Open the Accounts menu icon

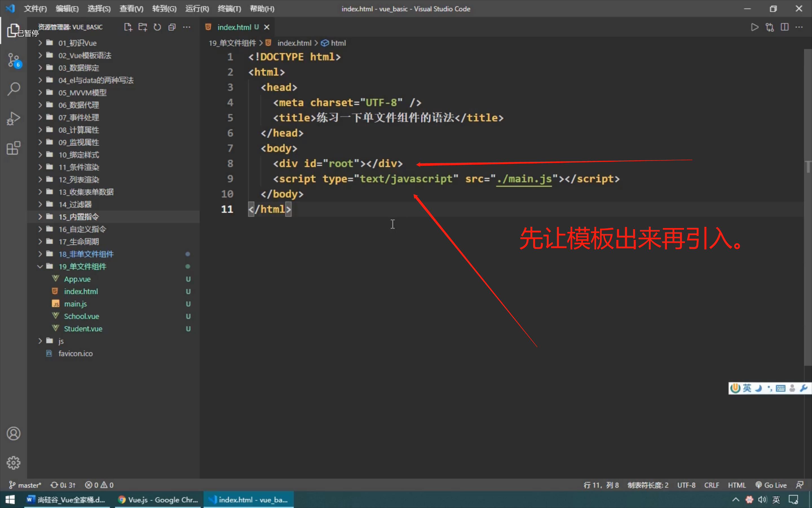pos(14,433)
